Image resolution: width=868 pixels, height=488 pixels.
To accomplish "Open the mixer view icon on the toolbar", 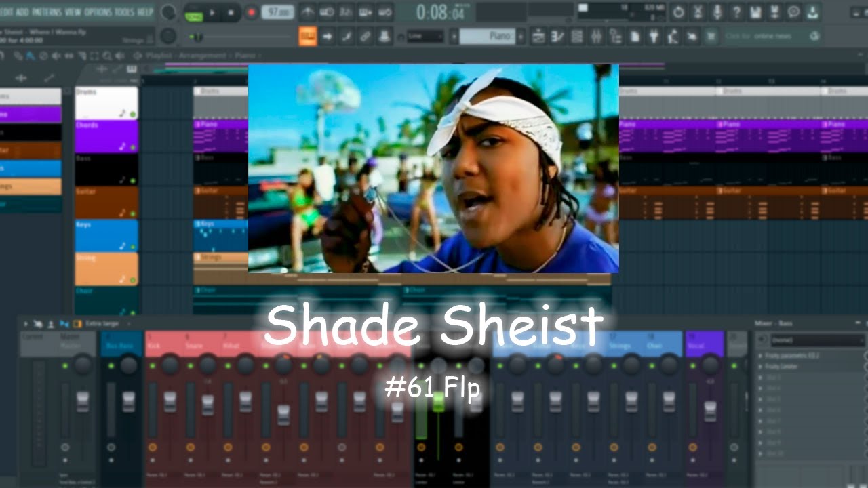I will [x=597, y=37].
